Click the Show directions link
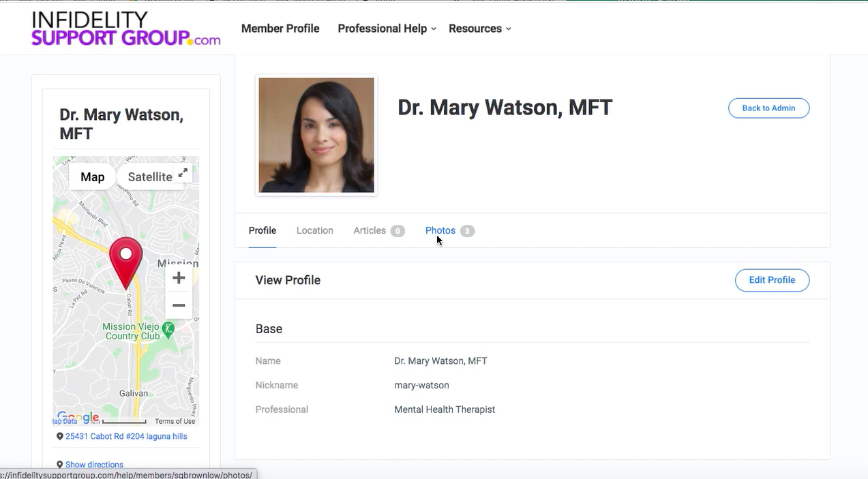This screenshot has width=868, height=479. pyautogui.click(x=94, y=465)
